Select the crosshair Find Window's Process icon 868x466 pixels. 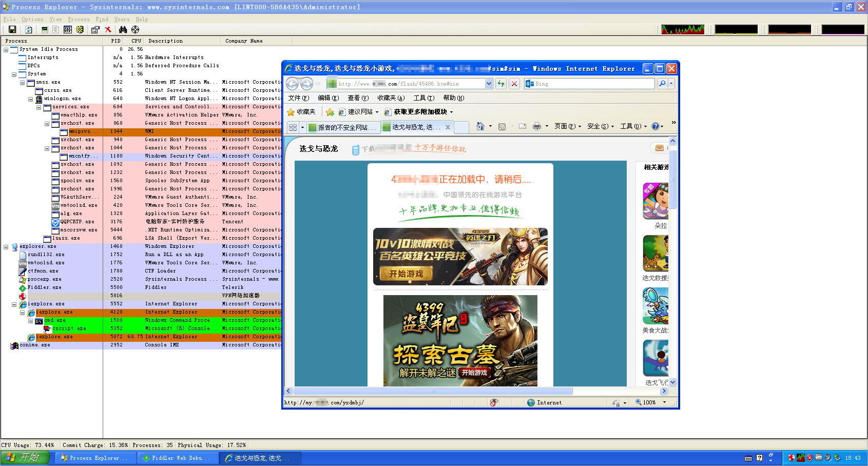pos(136,30)
